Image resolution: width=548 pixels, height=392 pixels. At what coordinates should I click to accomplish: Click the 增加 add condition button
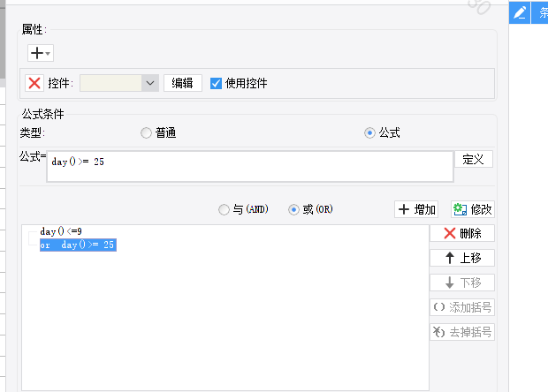(x=416, y=209)
